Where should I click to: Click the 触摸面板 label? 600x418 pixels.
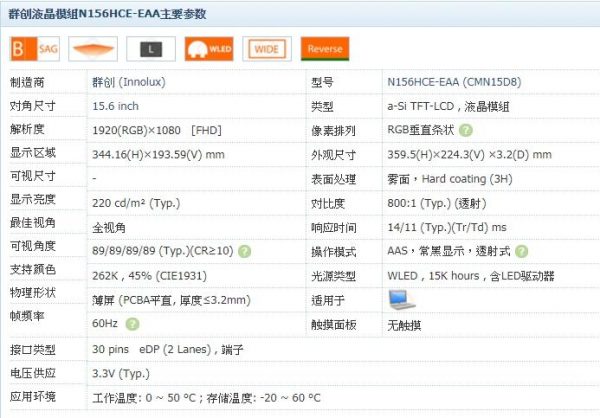tap(334, 325)
